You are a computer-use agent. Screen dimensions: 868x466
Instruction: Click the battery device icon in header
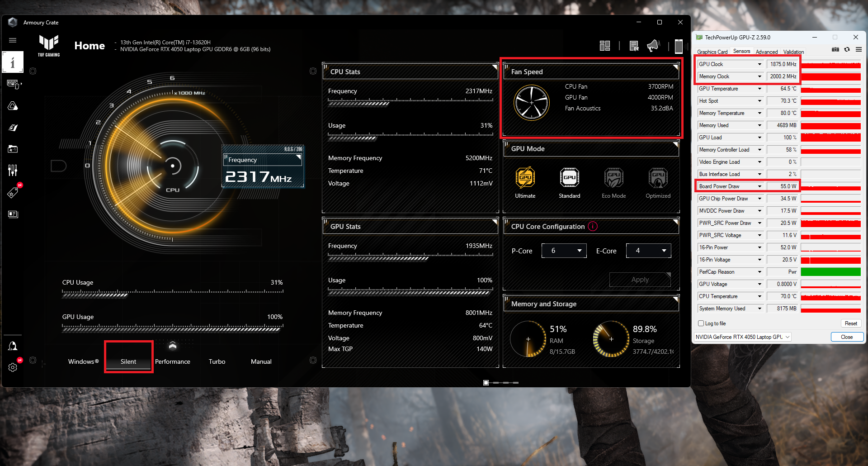tap(679, 46)
